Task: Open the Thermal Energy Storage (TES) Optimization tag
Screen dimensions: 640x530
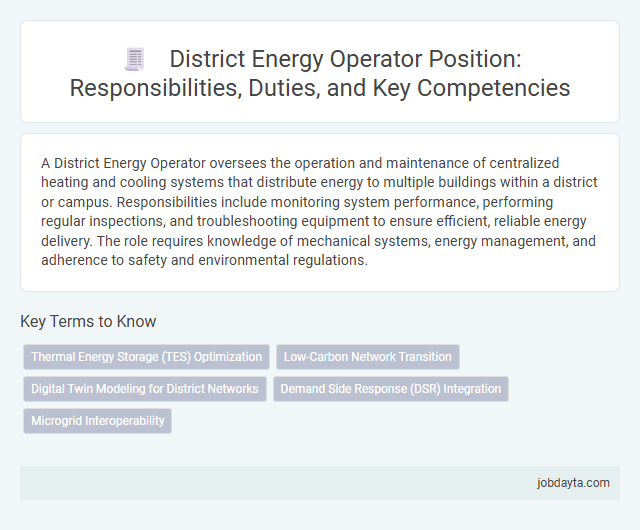Action: tap(147, 357)
